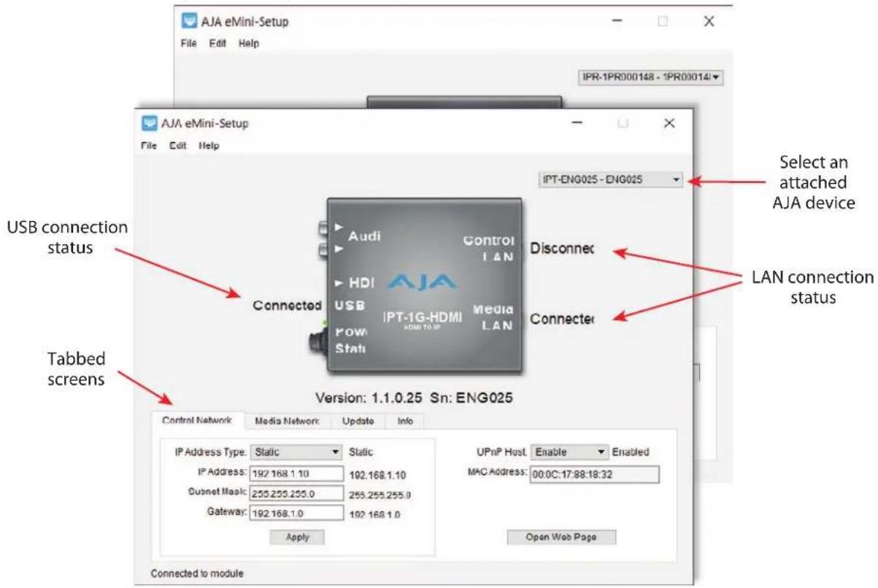878x588 pixels.
Task: Open the UPnP Host Enable dropdown
Action: [x=570, y=453]
